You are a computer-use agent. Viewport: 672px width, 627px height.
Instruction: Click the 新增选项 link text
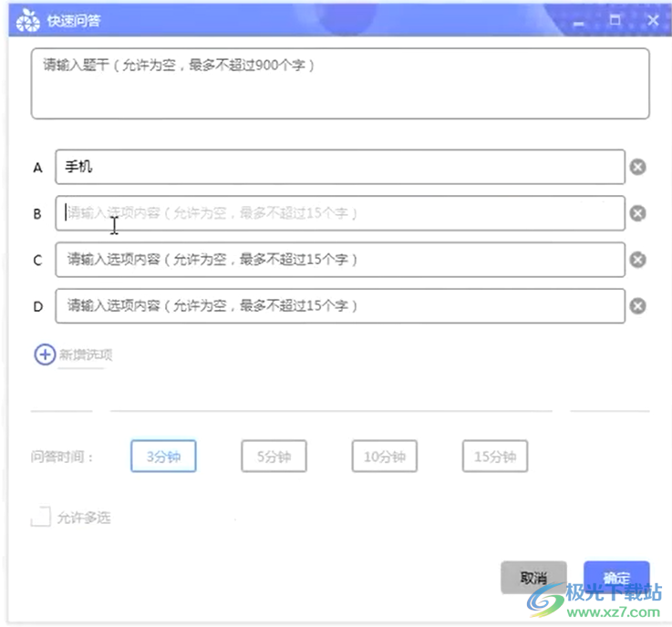pyautogui.click(x=86, y=355)
